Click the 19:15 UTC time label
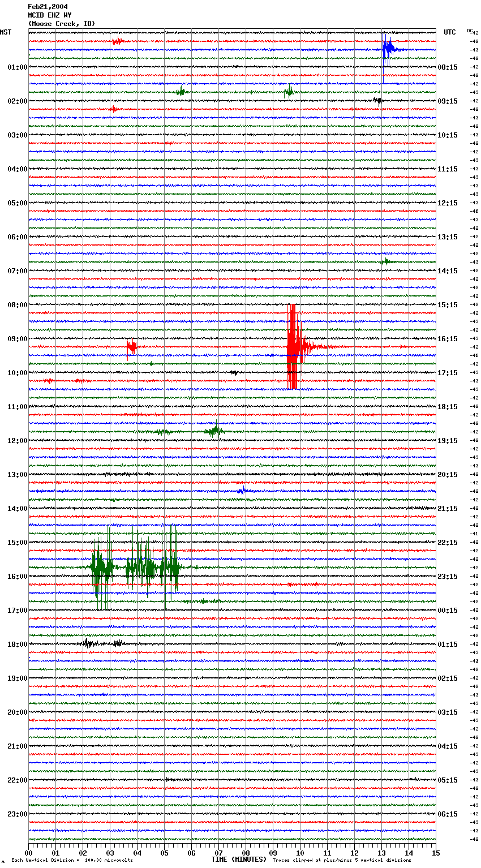This screenshot has width=481, height=868. click(x=448, y=441)
